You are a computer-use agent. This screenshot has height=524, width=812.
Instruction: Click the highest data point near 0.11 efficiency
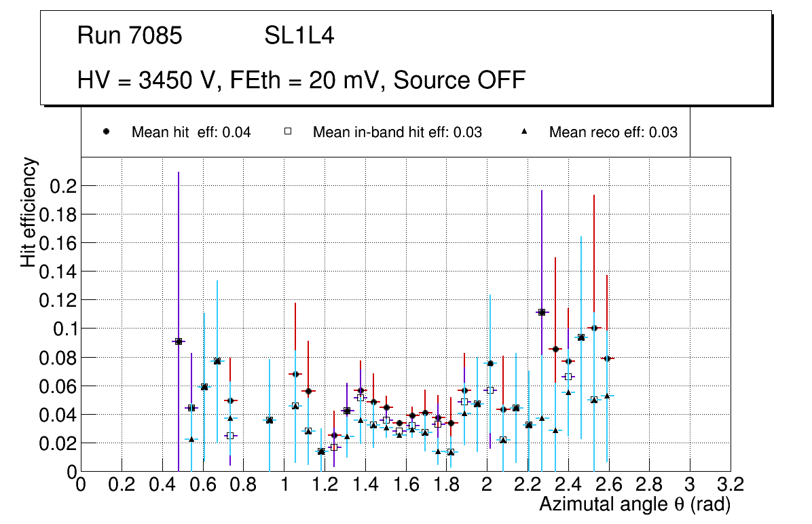click(x=542, y=312)
